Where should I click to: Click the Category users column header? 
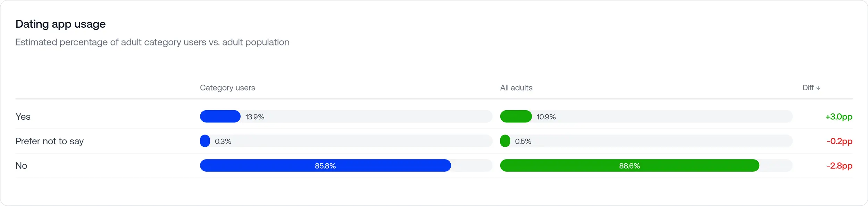pyautogui.click(x=227, y=88)
